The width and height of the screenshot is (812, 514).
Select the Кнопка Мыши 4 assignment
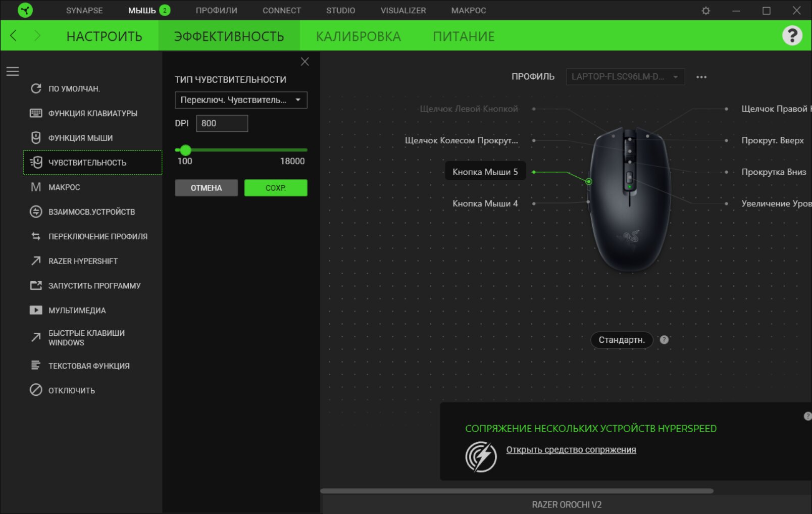click(485, 203)
